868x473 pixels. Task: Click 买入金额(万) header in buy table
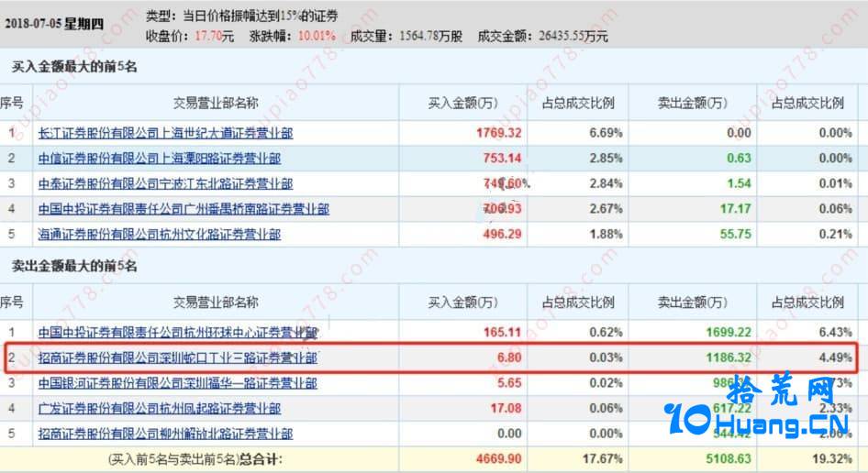pyautogui.click(x=462, y=103)
